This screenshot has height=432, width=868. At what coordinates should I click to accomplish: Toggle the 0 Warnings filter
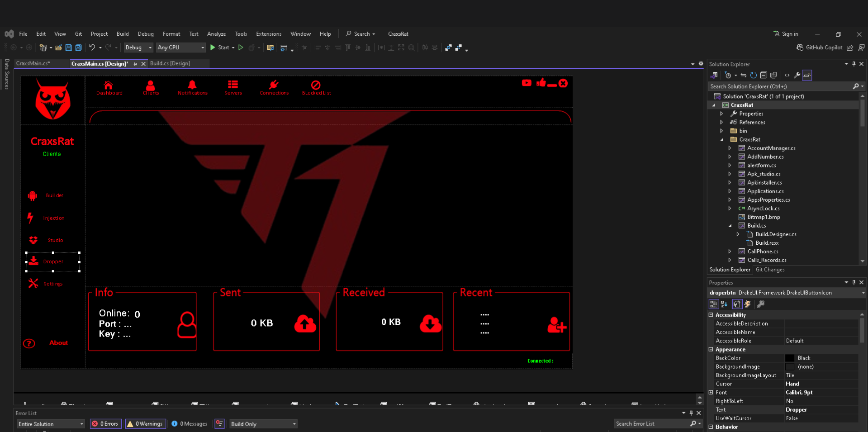(x=145, y=423)
